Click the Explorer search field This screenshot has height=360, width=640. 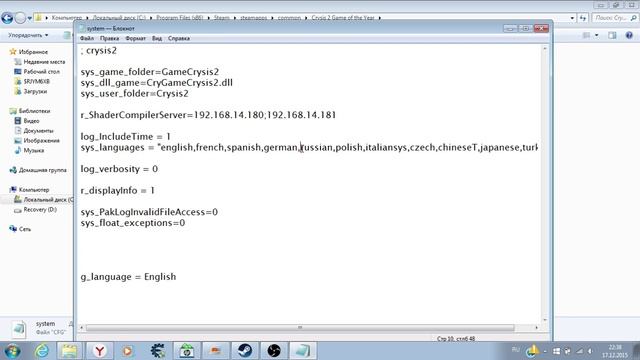point(615,18)
